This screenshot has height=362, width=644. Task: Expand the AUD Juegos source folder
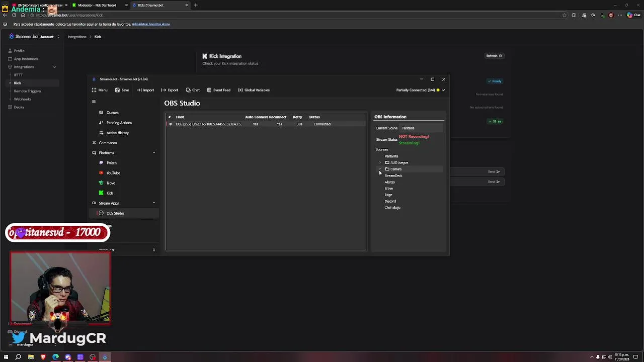pos(380,162)
